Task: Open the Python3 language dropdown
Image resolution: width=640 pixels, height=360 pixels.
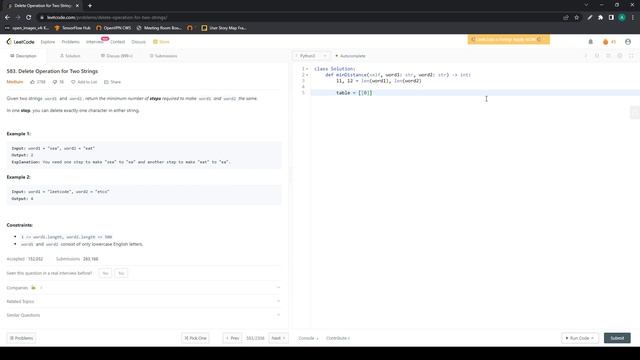Action: tap(312, 56)
